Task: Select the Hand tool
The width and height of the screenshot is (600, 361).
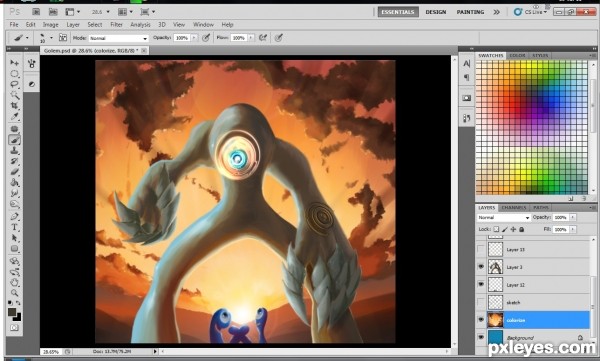Action: click(x=15, y=283)
